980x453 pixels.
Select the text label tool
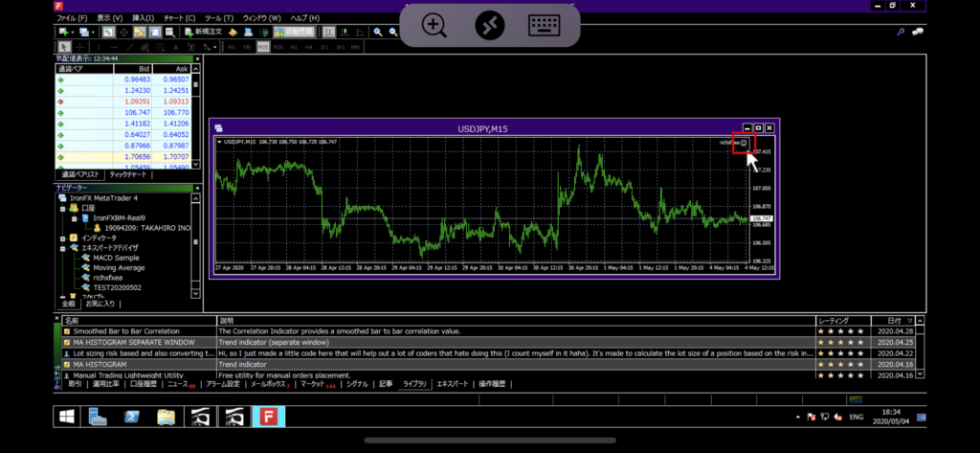click(176, 46)
